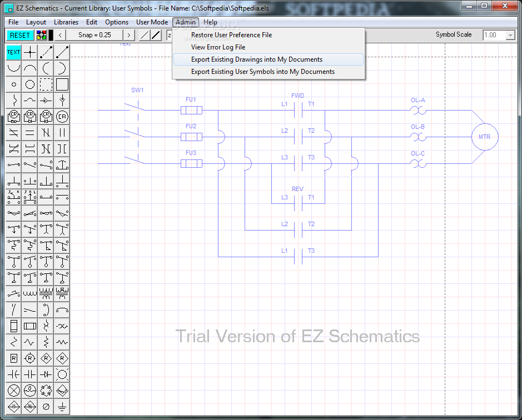Choose Restore User Preference File
Screen dimensions: 522x420
click(269, 35)
